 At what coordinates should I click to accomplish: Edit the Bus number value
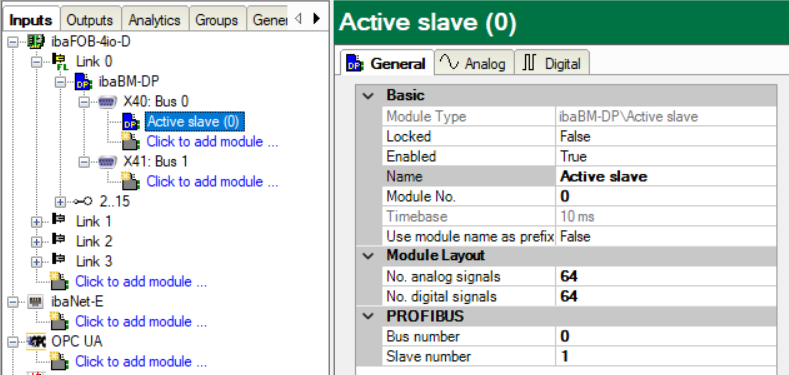pyautogui.click(x=666, y=336)
